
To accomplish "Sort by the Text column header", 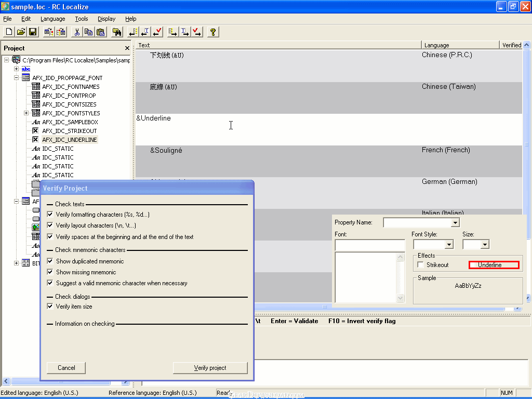I will coord(278,45).
